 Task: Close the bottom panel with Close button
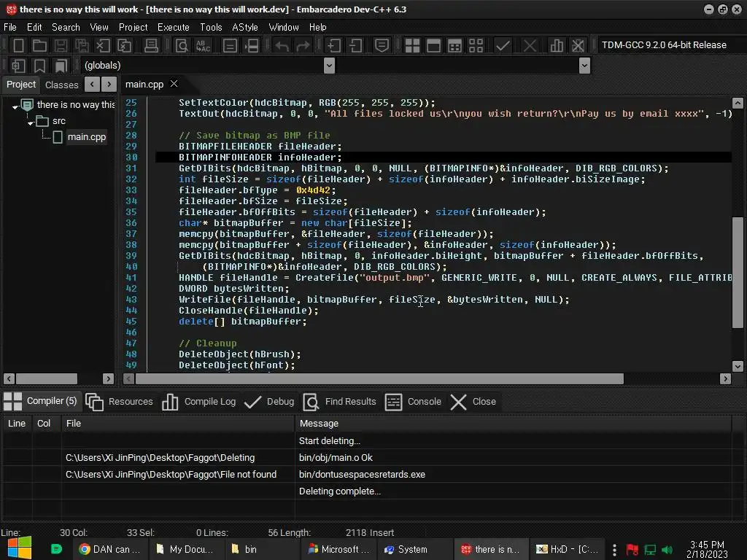[473, 402]
